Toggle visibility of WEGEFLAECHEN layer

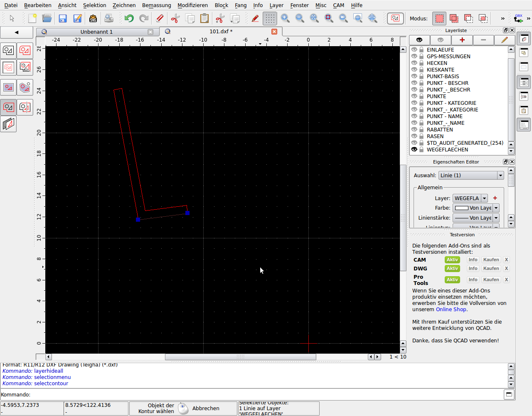(414, 150)
